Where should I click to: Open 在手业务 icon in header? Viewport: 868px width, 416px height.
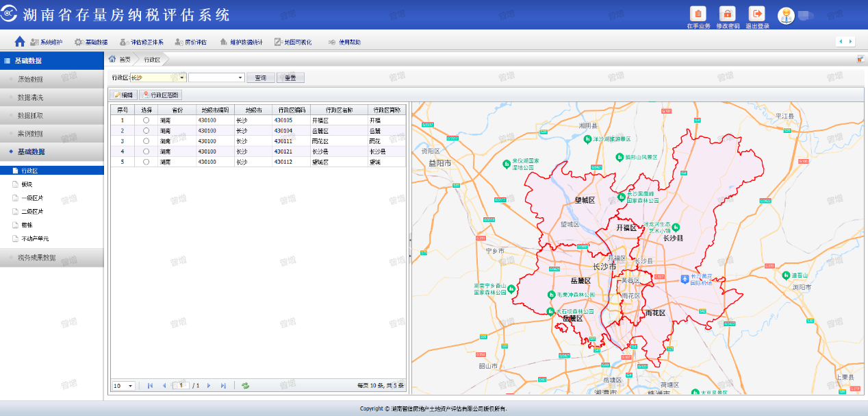pyautogui.click(x=698, y=13)
